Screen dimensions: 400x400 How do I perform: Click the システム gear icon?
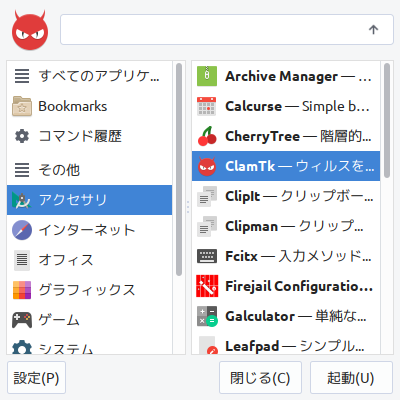click(x=22, y=347)
